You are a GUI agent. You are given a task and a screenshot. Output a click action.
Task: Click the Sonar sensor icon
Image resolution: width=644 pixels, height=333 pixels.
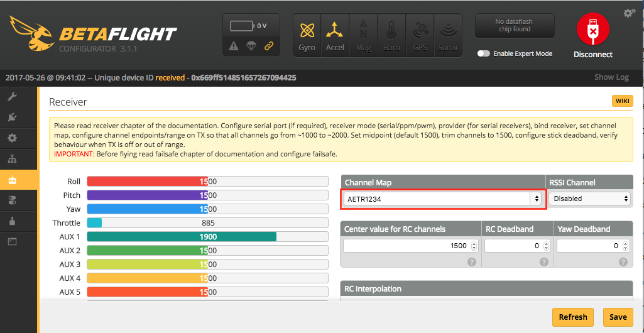click(x=448, y=35)
